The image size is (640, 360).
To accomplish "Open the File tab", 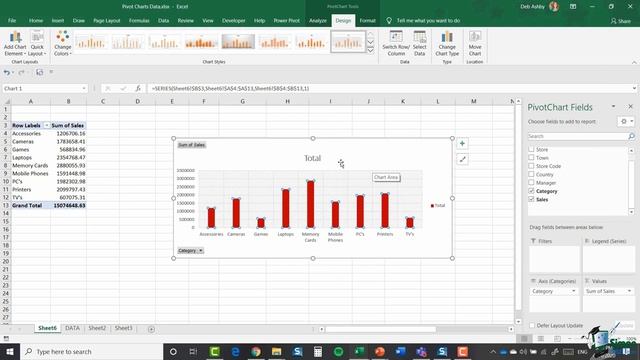I will point(12,20).
